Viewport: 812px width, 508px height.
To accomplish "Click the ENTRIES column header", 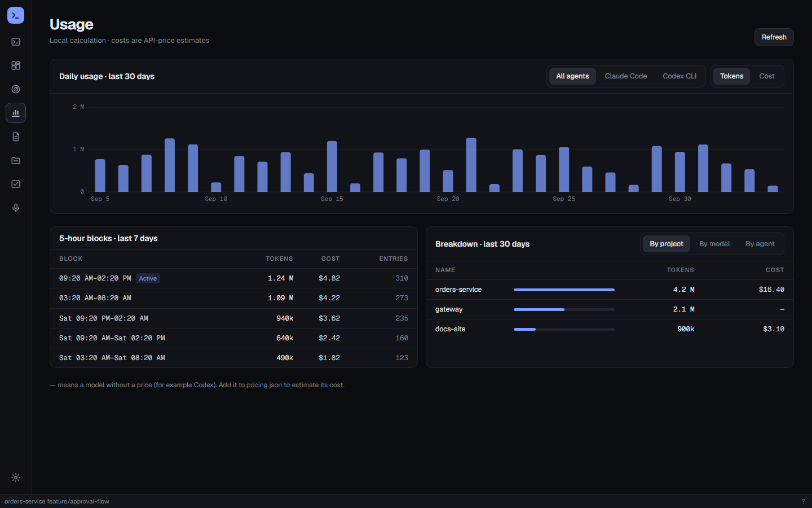I will coord(394,259).
